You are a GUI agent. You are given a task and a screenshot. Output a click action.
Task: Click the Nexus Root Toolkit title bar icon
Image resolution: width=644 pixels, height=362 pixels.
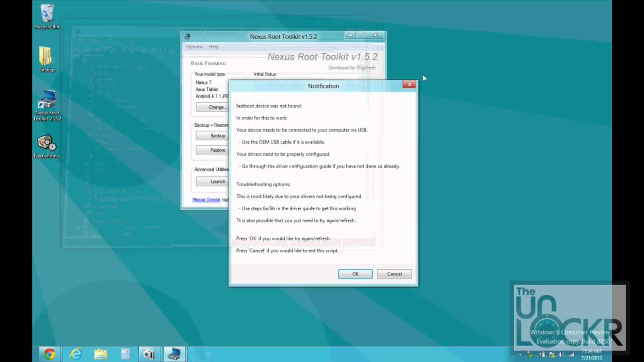tap(188, 36)
